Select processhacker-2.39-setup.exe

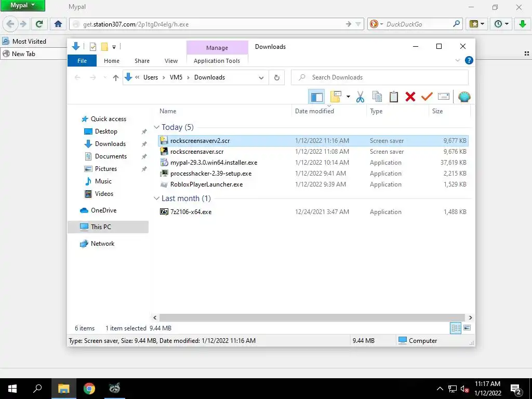point(313,174)
